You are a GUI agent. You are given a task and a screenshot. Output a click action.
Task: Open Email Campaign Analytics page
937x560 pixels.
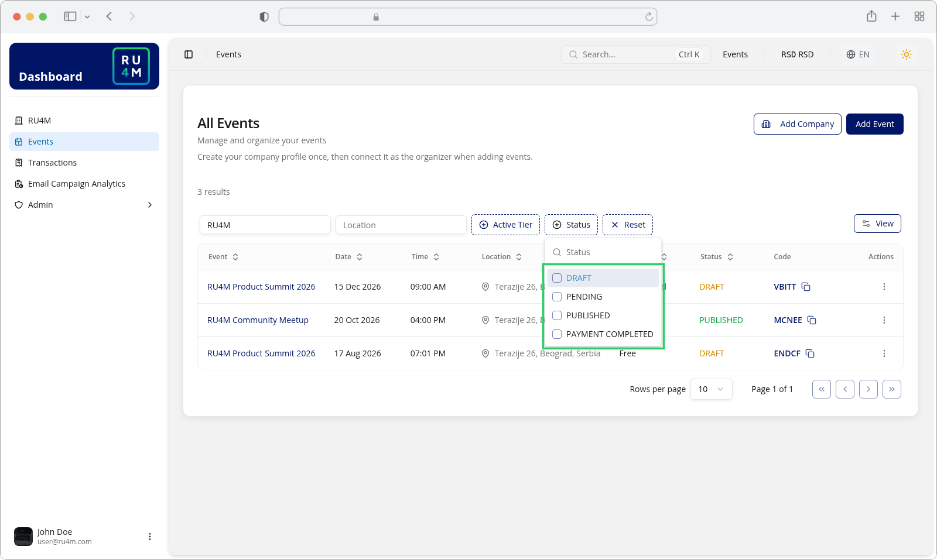[x=84, y=184]
